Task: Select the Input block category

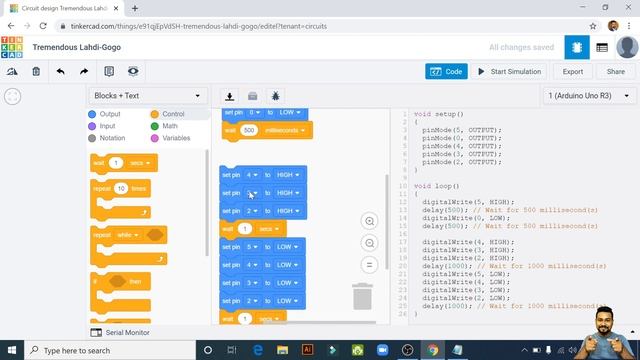Action: (102, 126)
